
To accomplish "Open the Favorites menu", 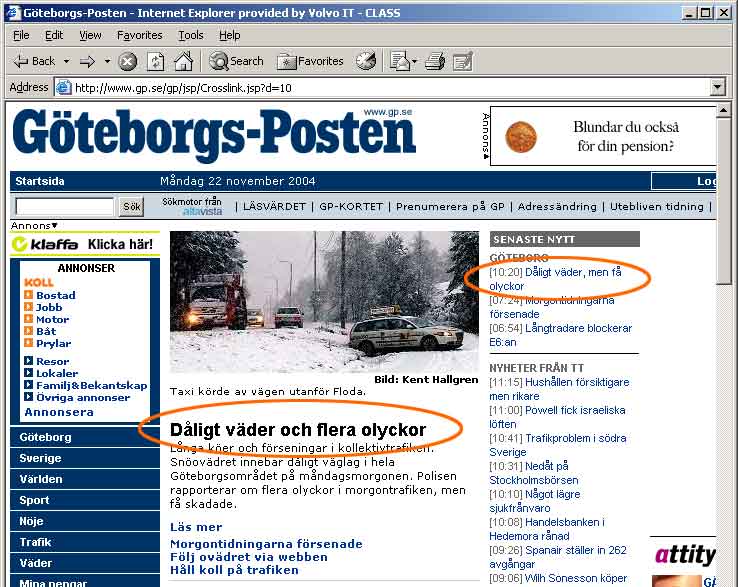I will pyautogui.click(x=139, y=35).
